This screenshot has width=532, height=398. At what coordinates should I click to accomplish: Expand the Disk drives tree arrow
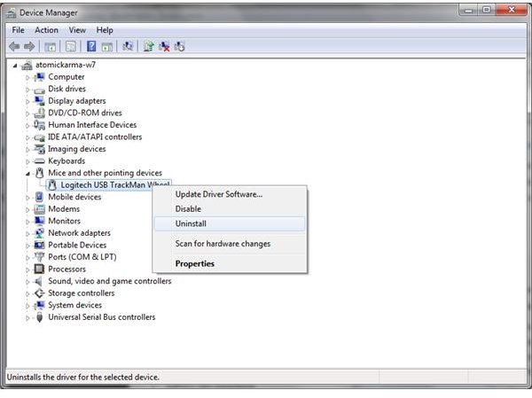(x=27, y=90)
